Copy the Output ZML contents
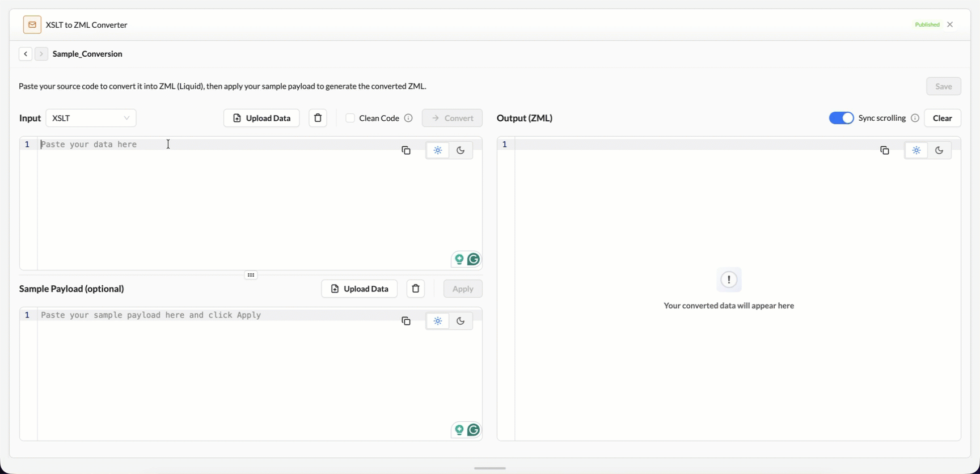The height and width of the screenshot is (474, 980). tap(885, 150)
